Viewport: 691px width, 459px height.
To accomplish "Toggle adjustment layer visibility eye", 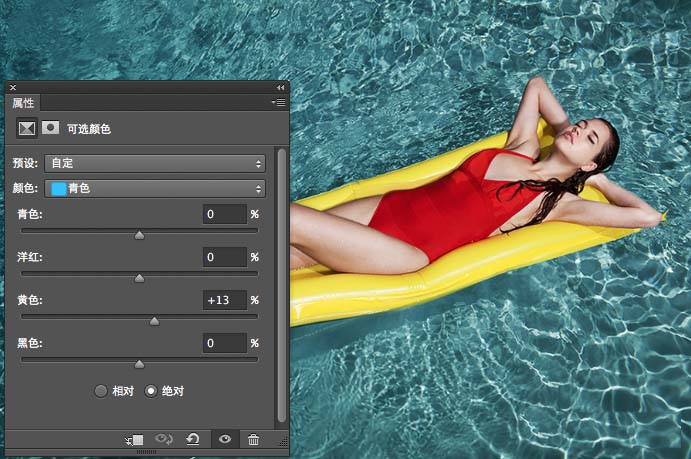I will [224, 439].
